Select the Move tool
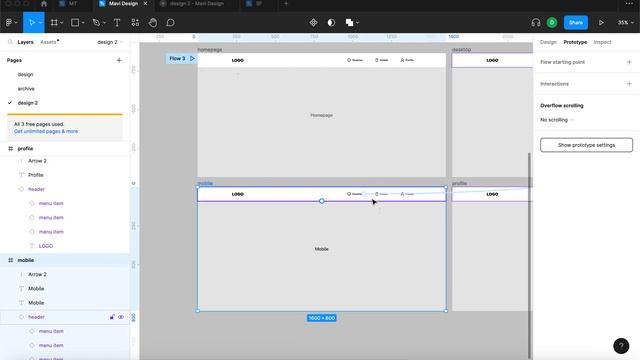The width and height of the screenshot is (640, 360). [32, 23]
